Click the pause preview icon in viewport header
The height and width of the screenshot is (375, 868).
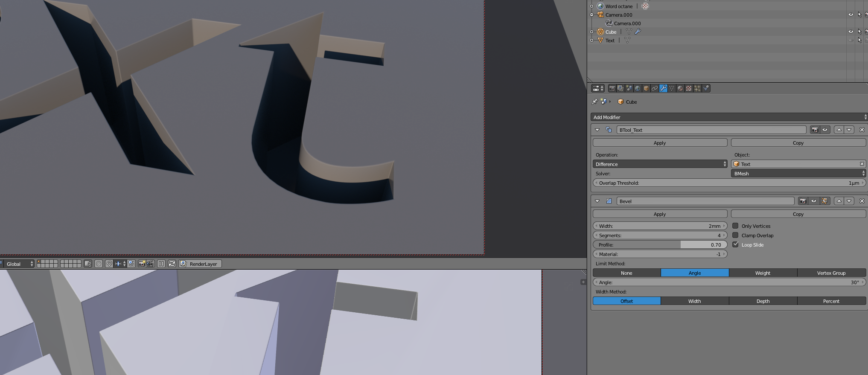(161, 264)
